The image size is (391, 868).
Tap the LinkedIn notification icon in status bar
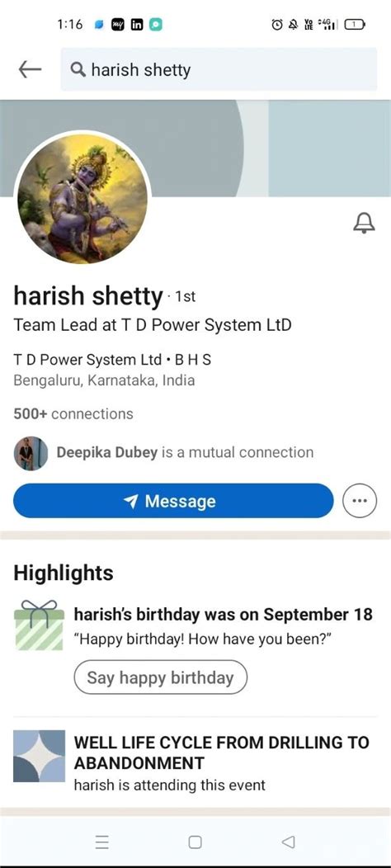pyautogui.click(x=137, y=25)
